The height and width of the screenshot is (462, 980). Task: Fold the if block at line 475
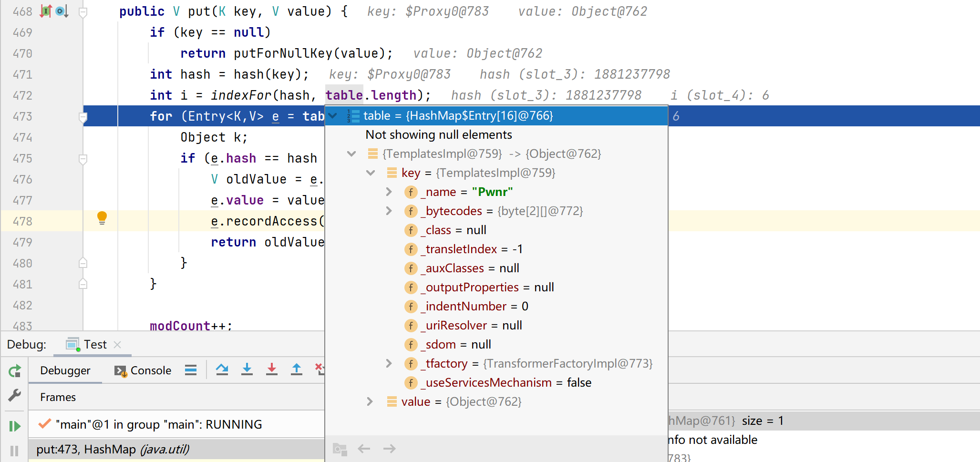click(83, 159)
